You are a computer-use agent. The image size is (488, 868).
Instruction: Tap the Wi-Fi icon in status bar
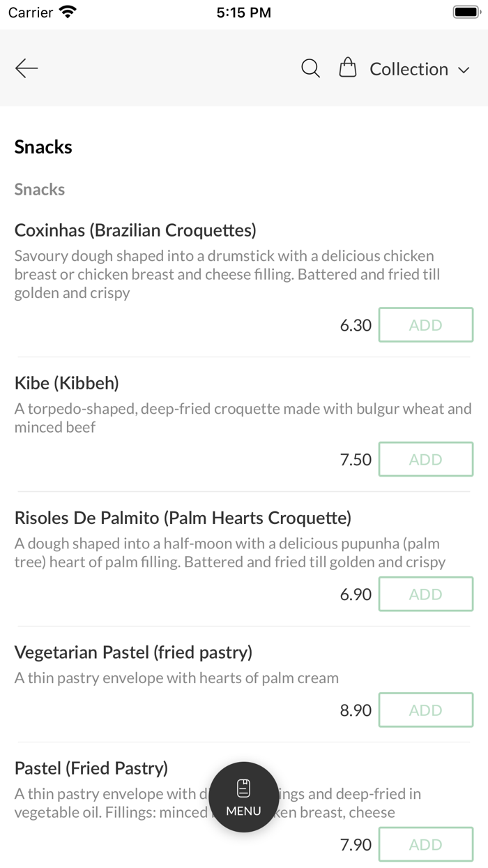pos(66,11)
